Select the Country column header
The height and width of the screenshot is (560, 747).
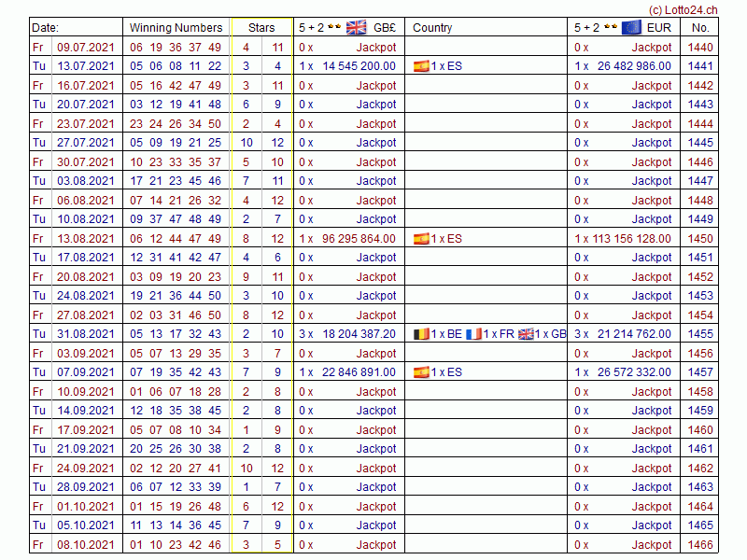coord(432,28)
